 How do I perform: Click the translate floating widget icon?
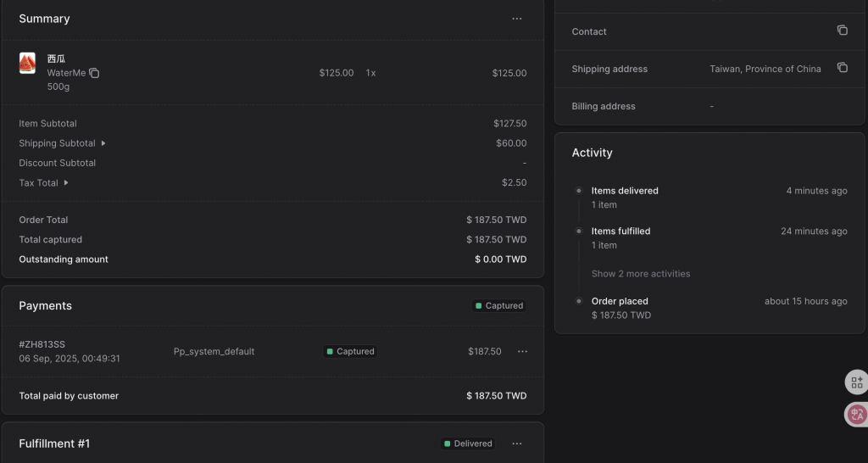(856, 415)
